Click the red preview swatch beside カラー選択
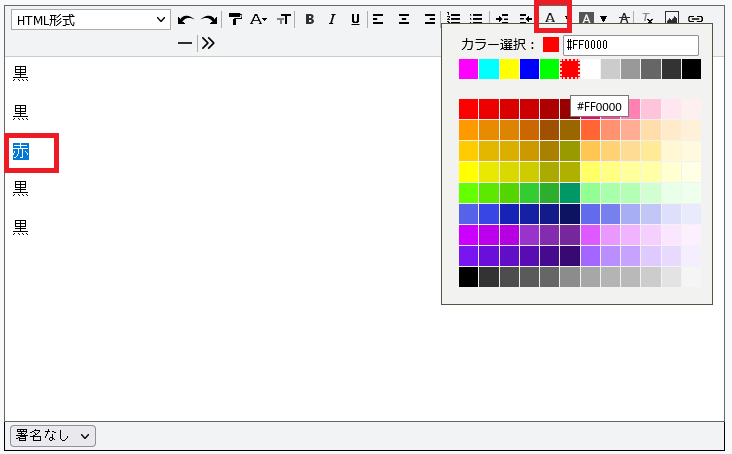The height and width of the screenshot is (454, 732). [551, 45]
